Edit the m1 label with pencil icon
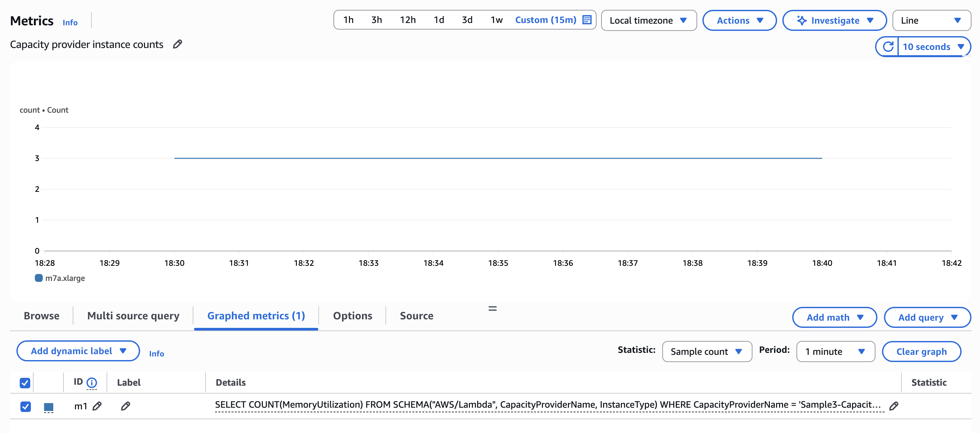 pyautogui.click(x=126, y=406)
